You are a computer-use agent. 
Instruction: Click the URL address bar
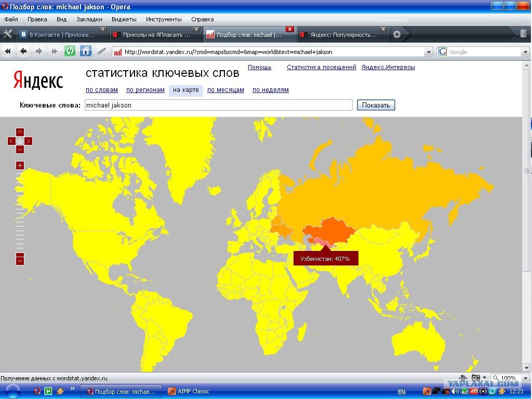(268, 52)
